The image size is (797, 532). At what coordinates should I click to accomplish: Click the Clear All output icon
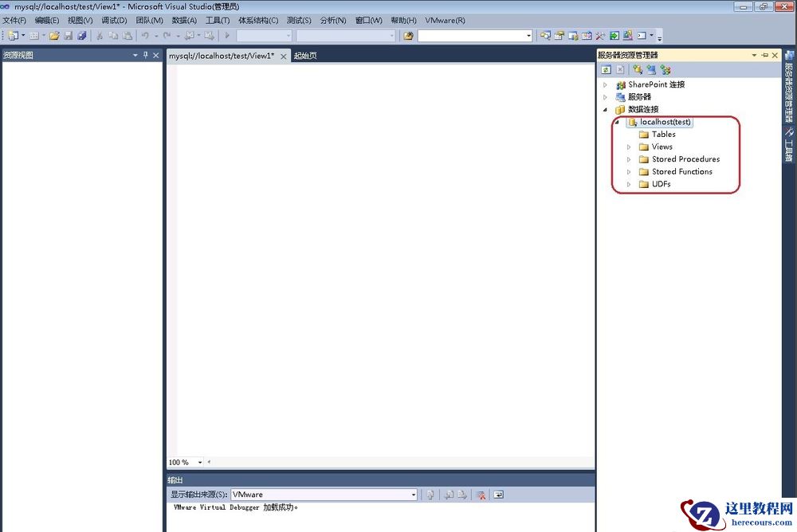tap(481, 495)
